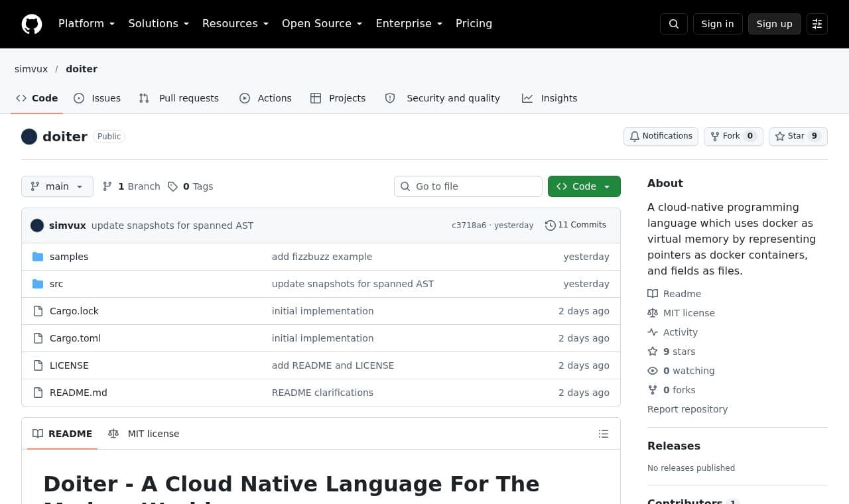This screenshot has height=504, width=849.
Task: Open the samples folder icon
Action: point(38,257)
